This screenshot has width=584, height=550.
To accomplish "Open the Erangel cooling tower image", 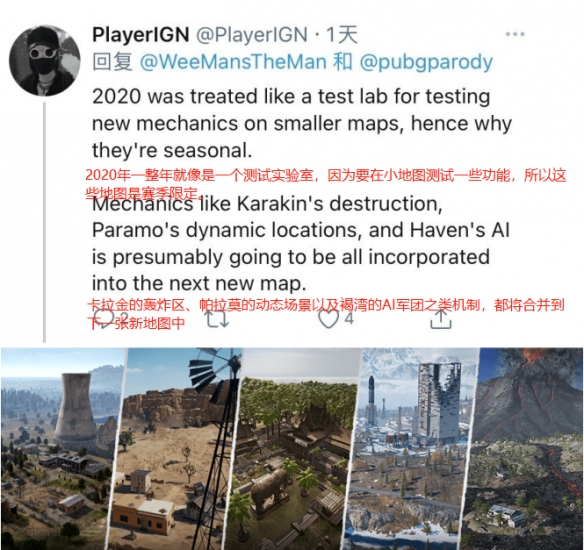I will coord(61,449).
